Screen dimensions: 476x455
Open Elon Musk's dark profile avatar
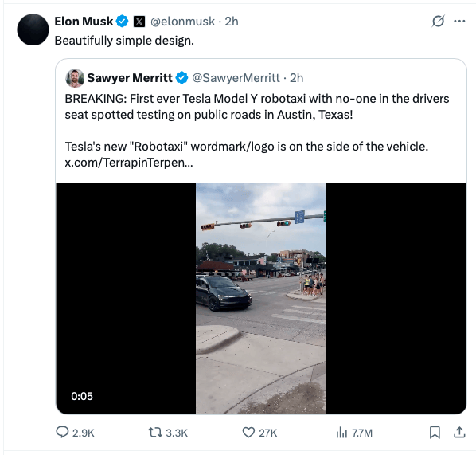click(x=33, y=29)
